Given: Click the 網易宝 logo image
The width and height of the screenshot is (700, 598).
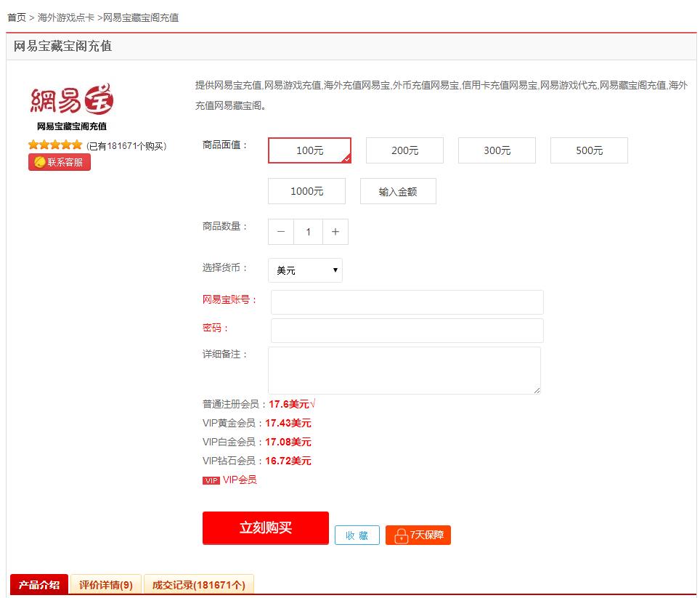Looking at the screenshot, I should pos(72,102).
